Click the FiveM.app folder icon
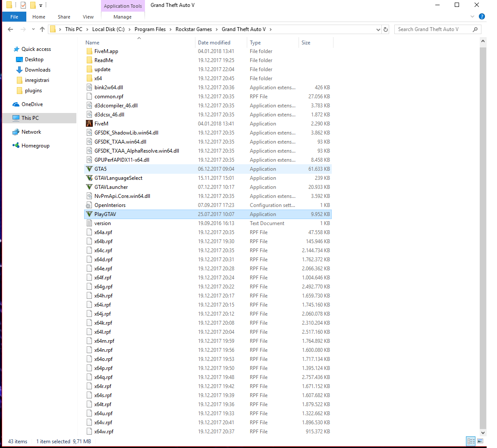 pyautogui.click(x=89, y=51)
